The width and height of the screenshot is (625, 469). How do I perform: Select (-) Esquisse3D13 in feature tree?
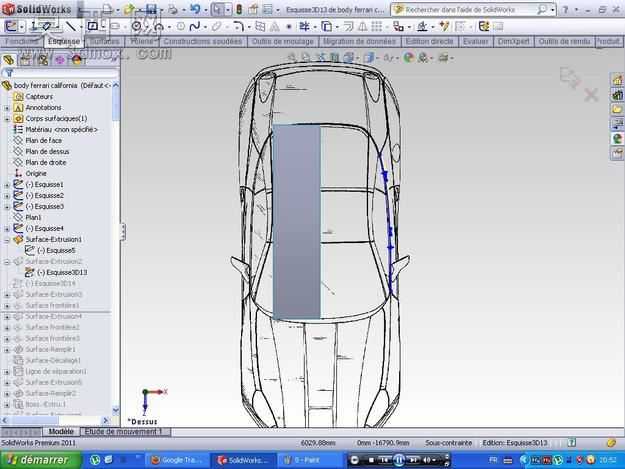(x=62, y=273)
